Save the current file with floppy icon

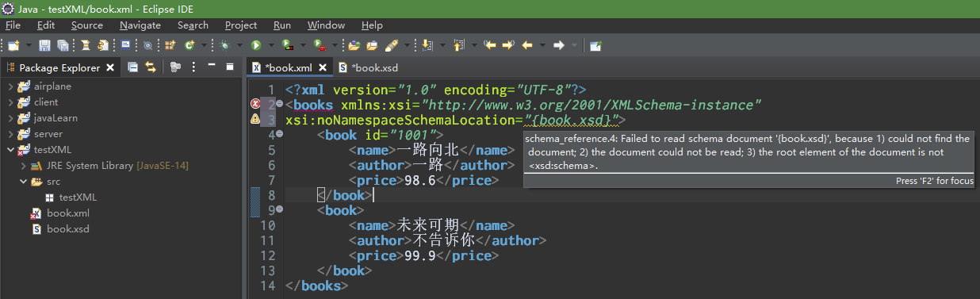(44, 45)
